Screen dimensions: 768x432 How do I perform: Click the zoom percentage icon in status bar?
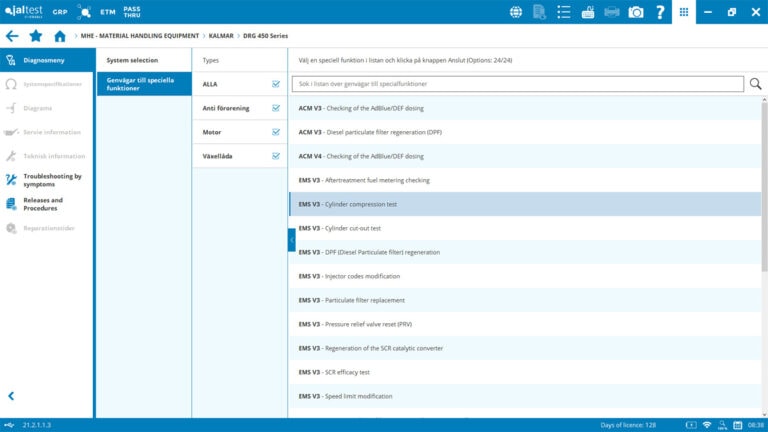(722, 425)
